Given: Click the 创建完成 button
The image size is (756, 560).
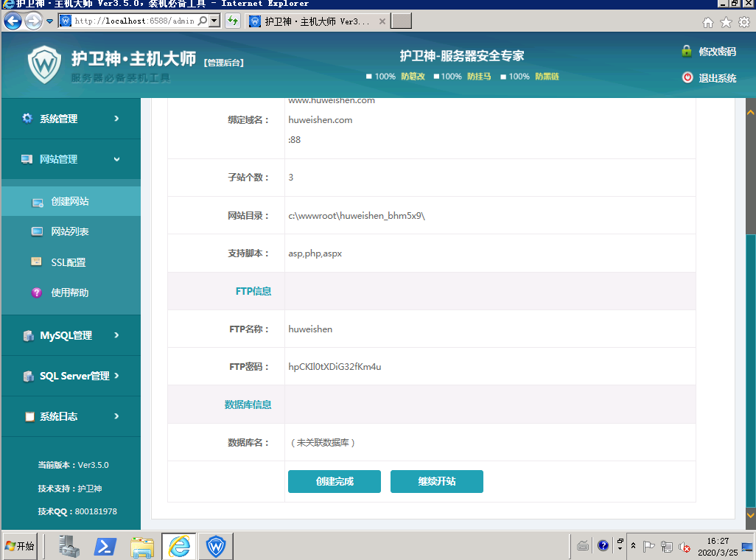Looking at the screenshot, I should (335, 481).
